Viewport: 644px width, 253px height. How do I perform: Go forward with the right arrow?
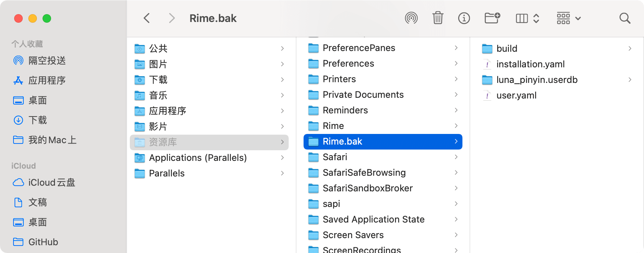coord(172,18)
